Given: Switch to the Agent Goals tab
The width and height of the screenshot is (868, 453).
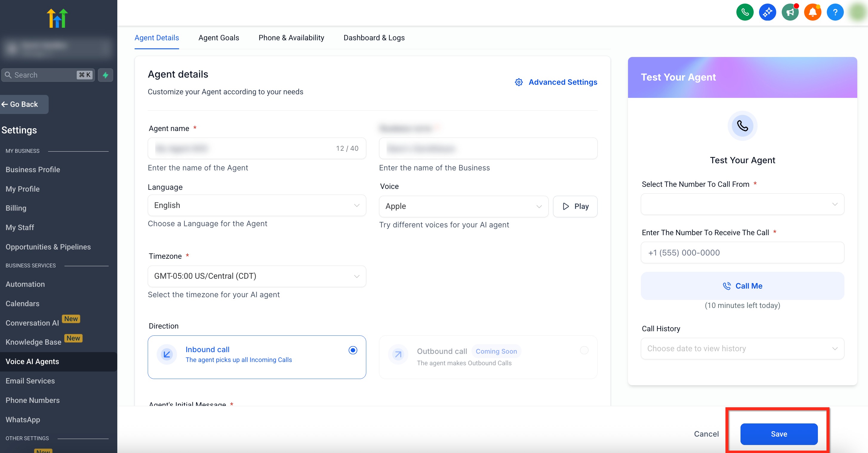Looking at the screenshot, I should pos(218,38).
